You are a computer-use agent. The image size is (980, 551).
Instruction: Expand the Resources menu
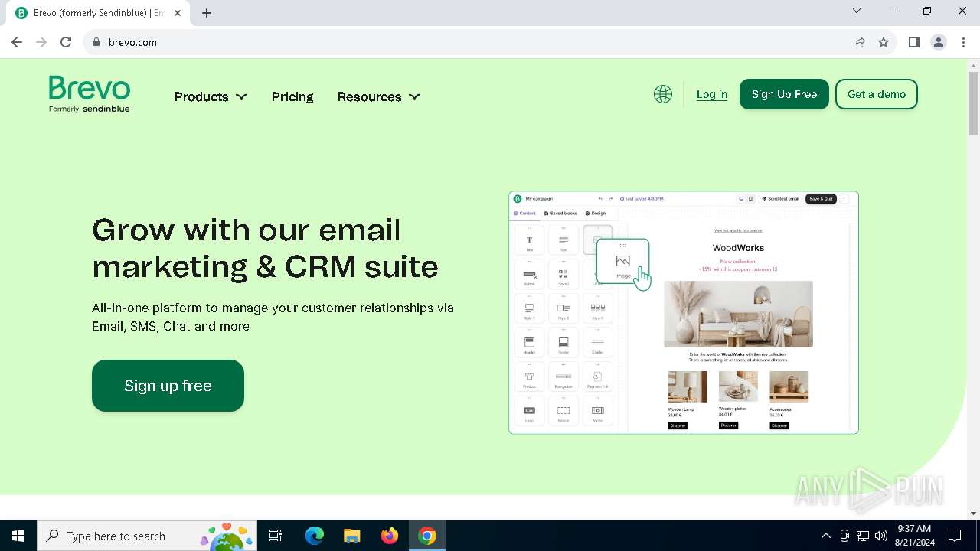pos(379,96)
